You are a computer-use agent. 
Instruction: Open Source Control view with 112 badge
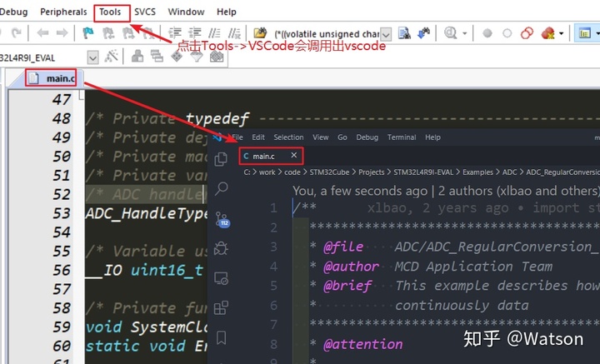tap(222, 219)
